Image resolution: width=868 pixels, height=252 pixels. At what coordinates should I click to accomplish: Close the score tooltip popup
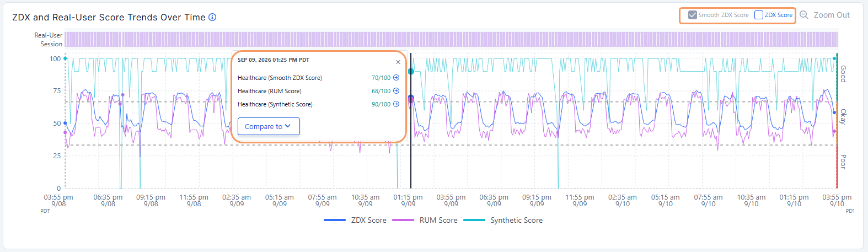coord(398,62)
